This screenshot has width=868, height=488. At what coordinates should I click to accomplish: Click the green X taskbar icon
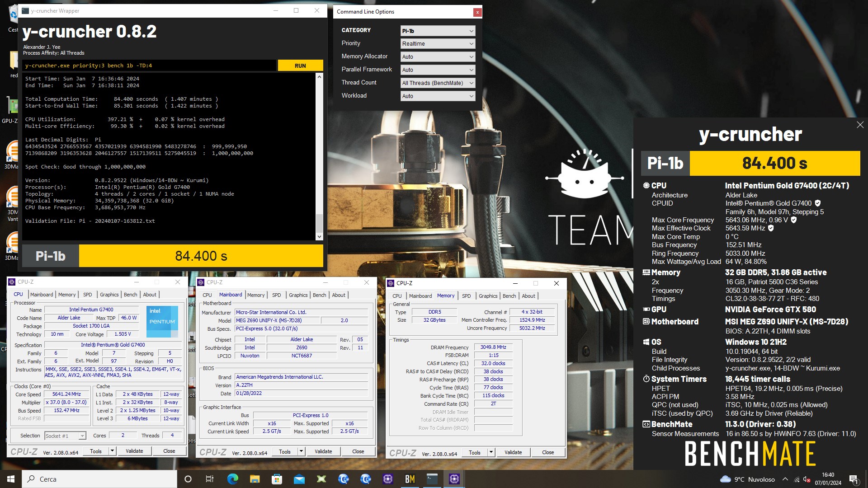coord(321,479)
